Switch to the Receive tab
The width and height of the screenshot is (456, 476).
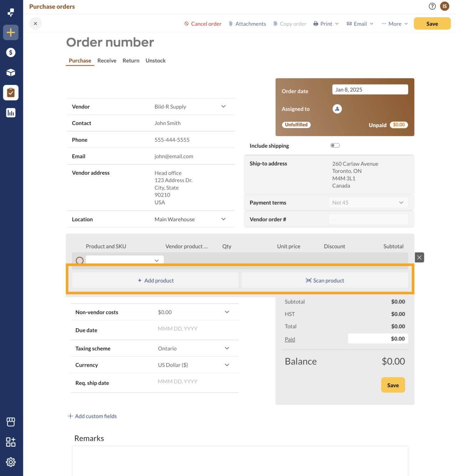107,60
